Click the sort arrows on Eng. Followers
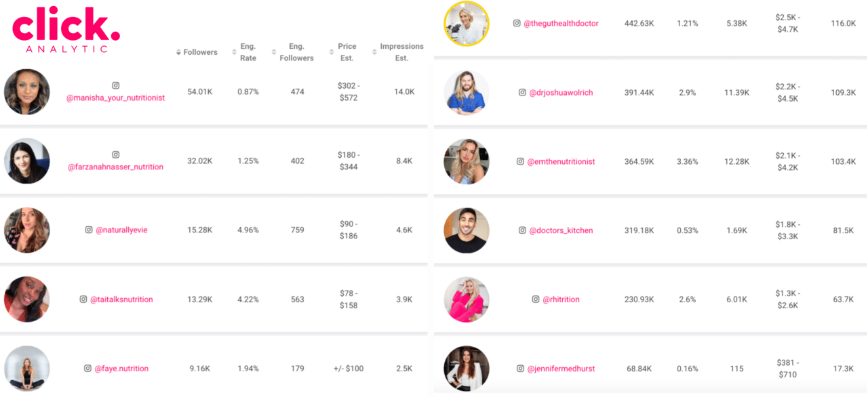The height and width of the screenshot is (397, 868). click(x=274, y=51)
